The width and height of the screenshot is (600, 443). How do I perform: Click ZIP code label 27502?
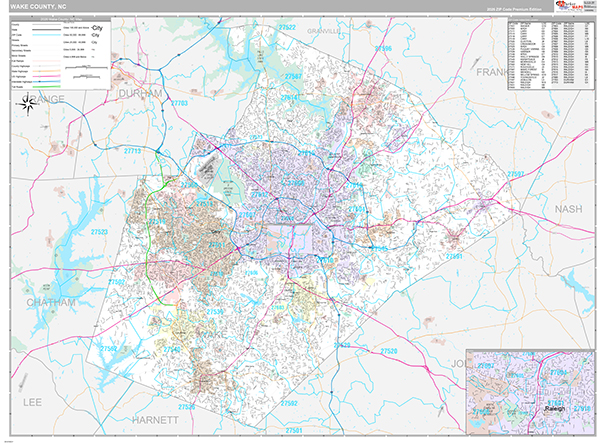tap(117, 282)
